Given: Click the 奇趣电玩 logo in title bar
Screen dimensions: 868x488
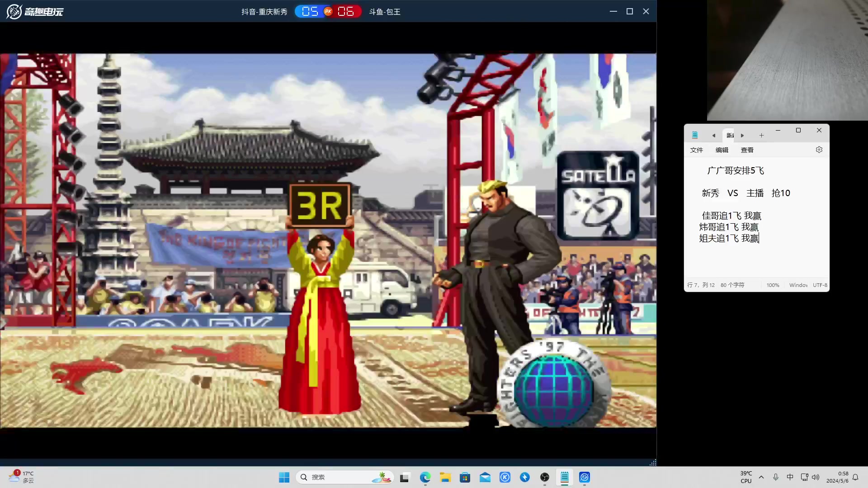Looking at the screenshot, I should click(35, 11).
